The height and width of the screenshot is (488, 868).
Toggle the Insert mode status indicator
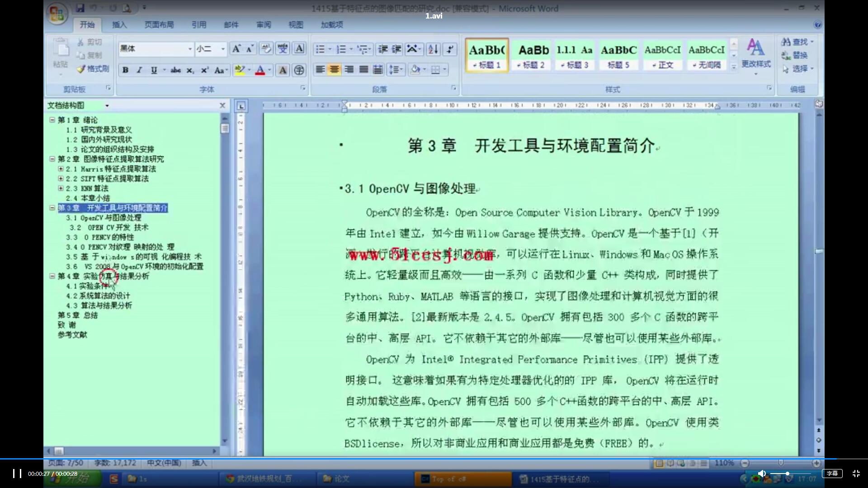(x=199, y=463)
